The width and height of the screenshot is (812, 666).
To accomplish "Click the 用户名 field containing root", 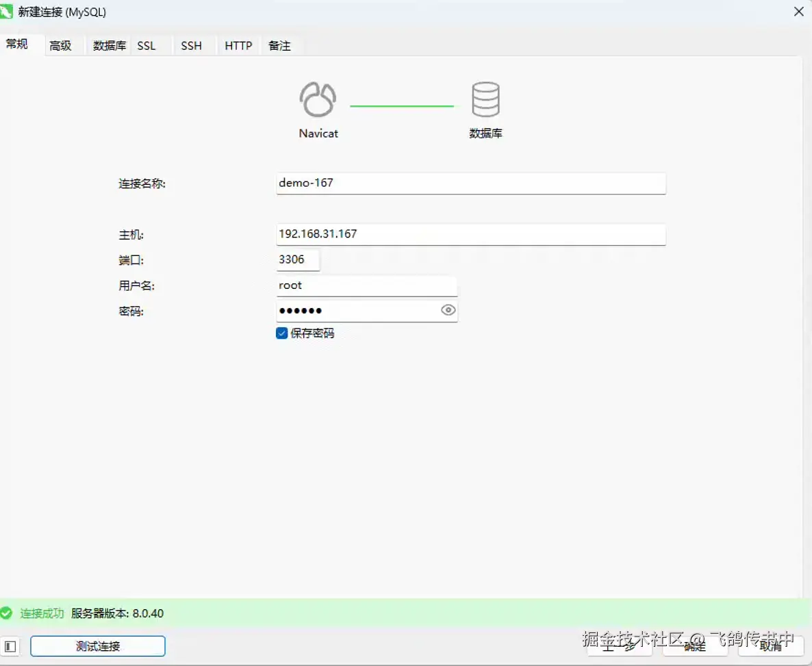I will (367, 285).
